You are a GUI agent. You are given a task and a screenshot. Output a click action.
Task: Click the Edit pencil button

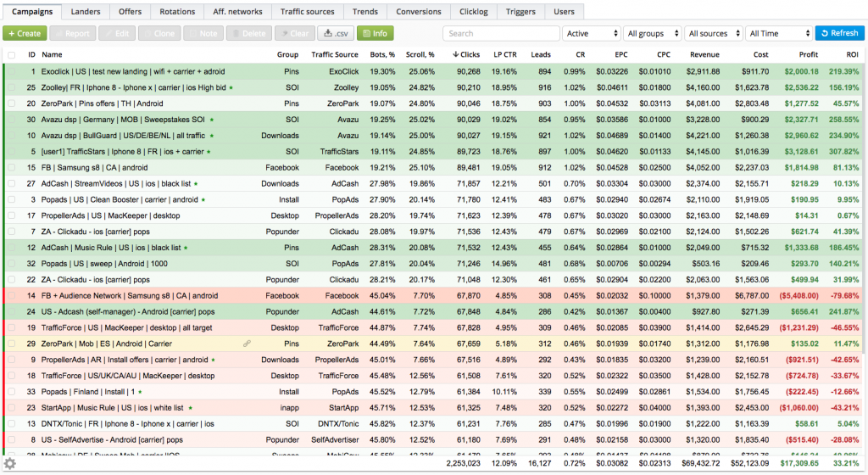point(117,33)
